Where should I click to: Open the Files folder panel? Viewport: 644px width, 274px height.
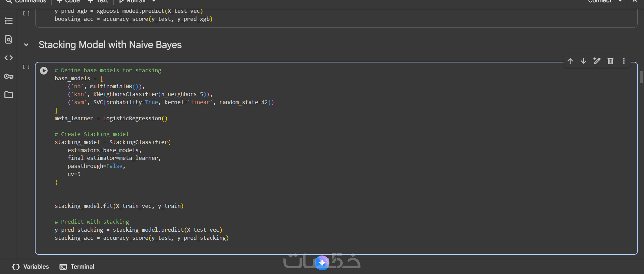click(9, 95)
